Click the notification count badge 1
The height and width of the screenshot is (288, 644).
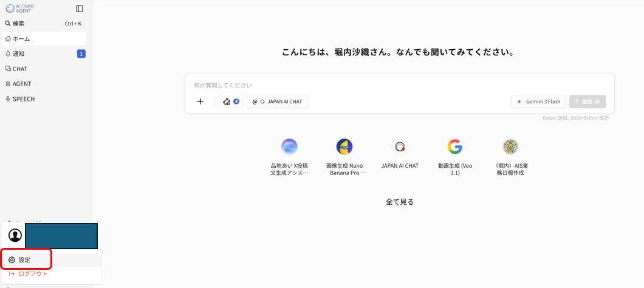tap(81, 54)
